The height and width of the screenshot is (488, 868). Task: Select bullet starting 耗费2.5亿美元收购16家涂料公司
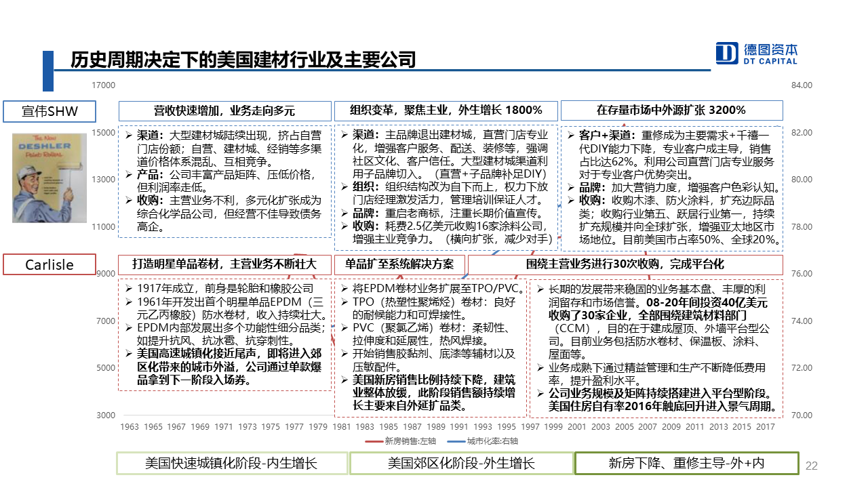pyautogui.click(x=446, y=232)
